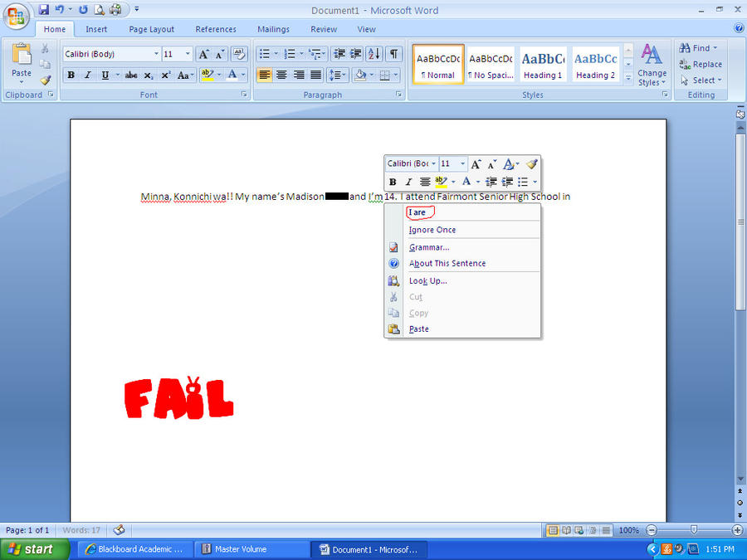Switch to Draft view icon
This screenshot has height=560, width=747.
[606, 530]
